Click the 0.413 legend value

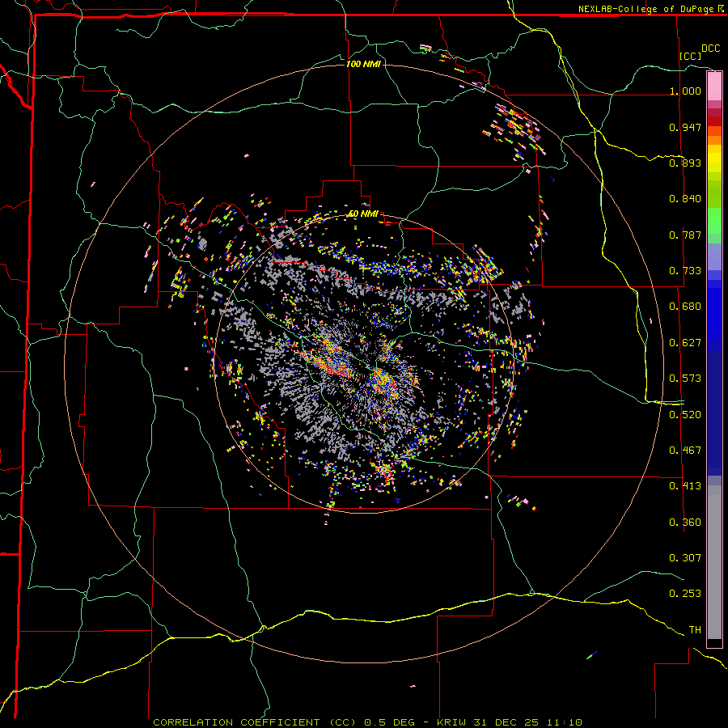pos(685,486)
